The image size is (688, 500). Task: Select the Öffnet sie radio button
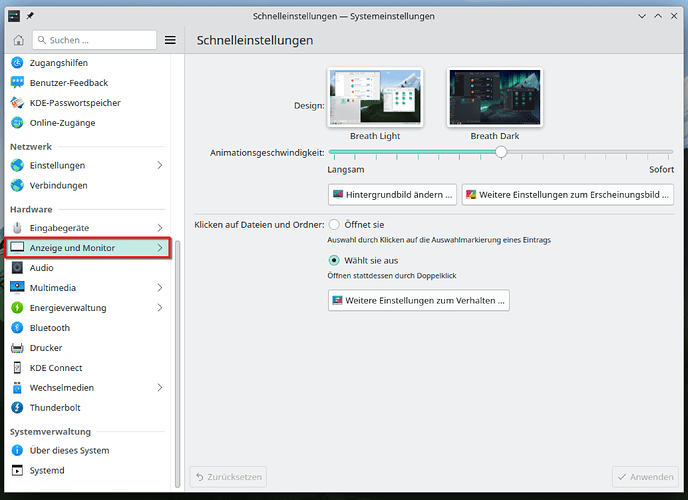pos(334,225)
